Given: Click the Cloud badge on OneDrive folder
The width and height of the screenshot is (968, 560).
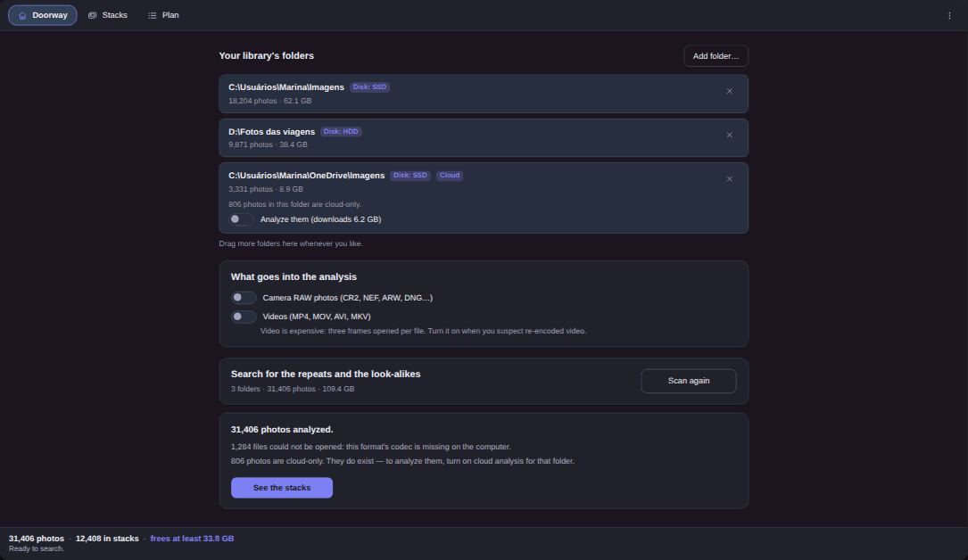Looking at the screenshot, I should pos(450,176).
